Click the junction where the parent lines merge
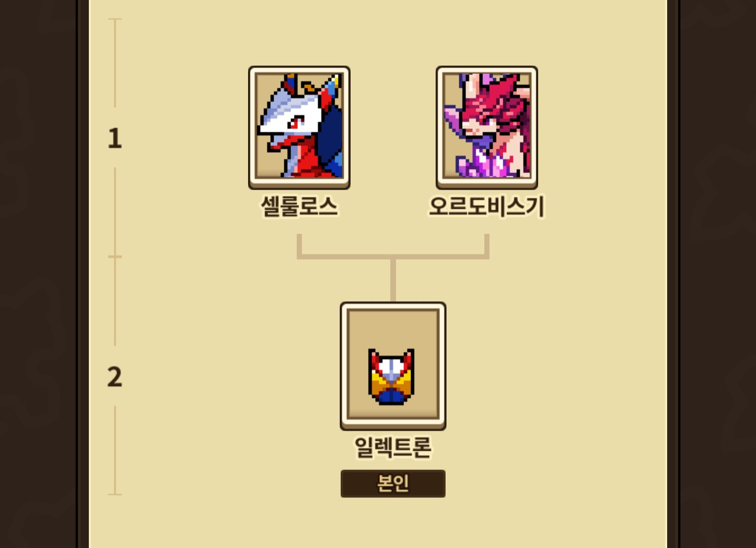756x548 pixels. point(393,257)
